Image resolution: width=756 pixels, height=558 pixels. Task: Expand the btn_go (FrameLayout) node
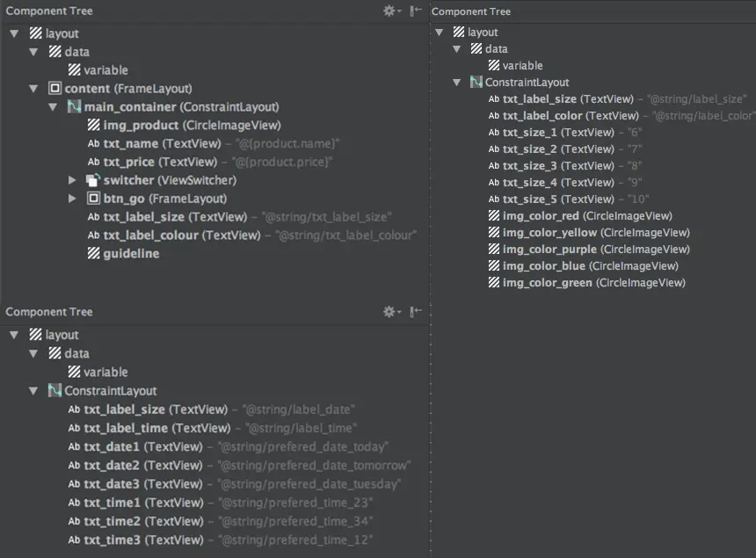pyautogui.click(x=73, y=198)
